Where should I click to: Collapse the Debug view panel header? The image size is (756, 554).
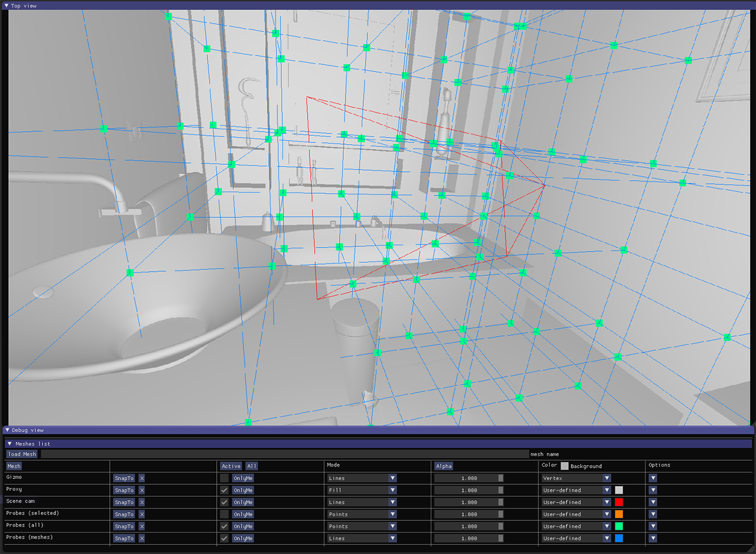[6, 430]
